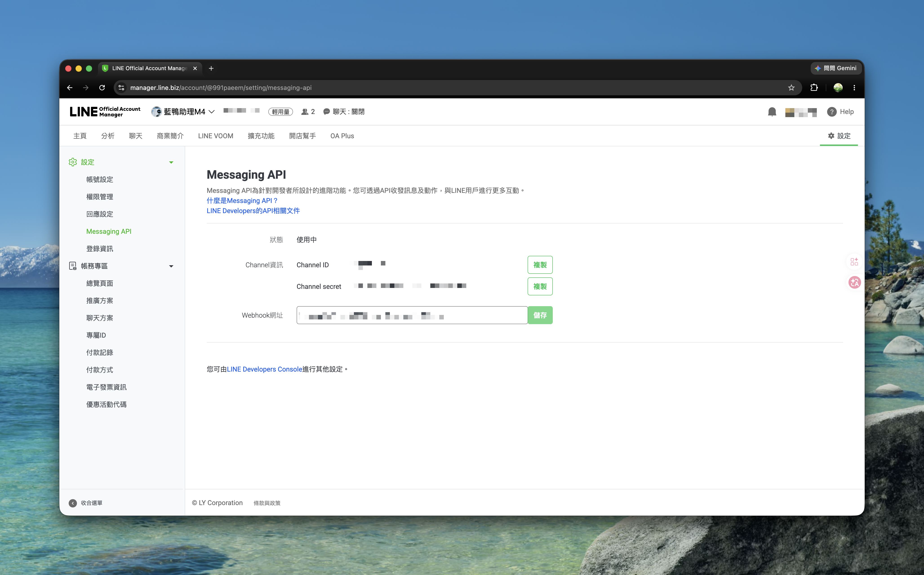924x575 pixels.
Task: Click the floating widget grid icon at right edge
Action: (x=854, y=262)
